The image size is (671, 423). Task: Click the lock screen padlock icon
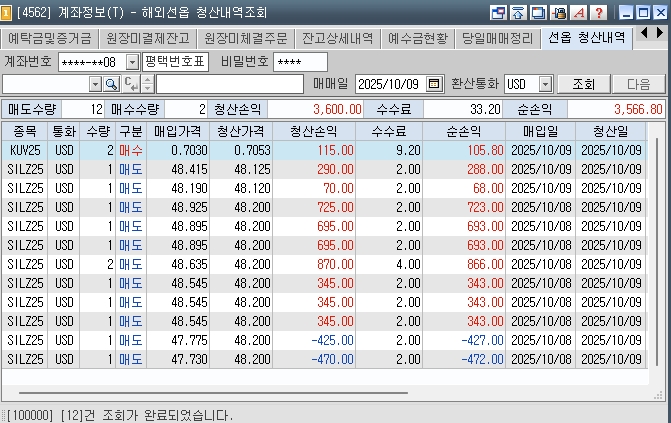[x=558, y=12]
